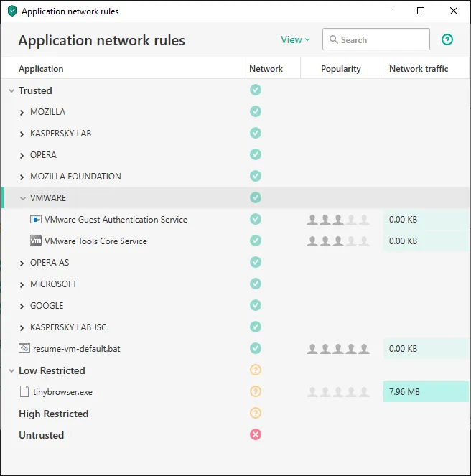This screenshot has width=471, height=476.
Task: Click into the Search input field
Action: 382,40
